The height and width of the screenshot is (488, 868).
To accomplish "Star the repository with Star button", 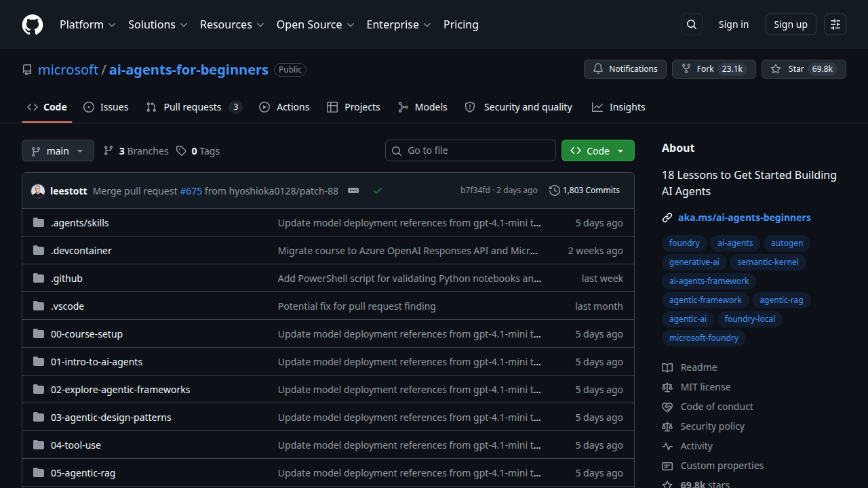I will click(x=804, y=69).
